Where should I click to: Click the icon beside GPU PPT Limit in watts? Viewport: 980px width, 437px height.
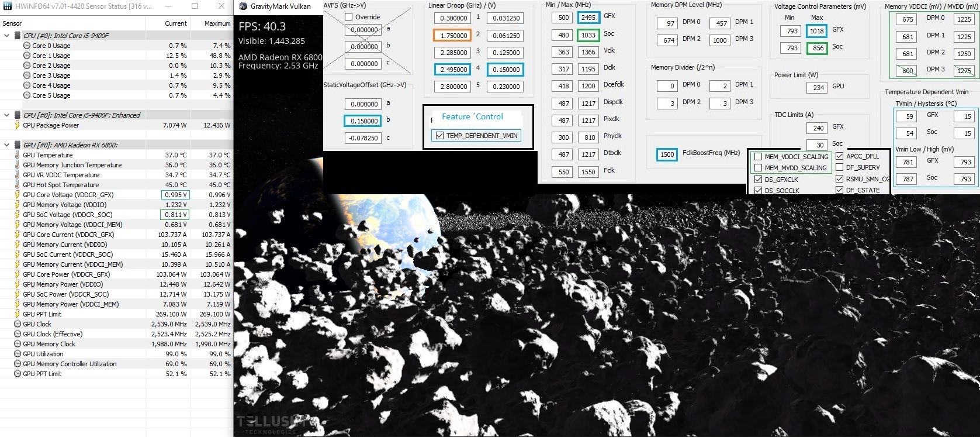tap(18, 314)
